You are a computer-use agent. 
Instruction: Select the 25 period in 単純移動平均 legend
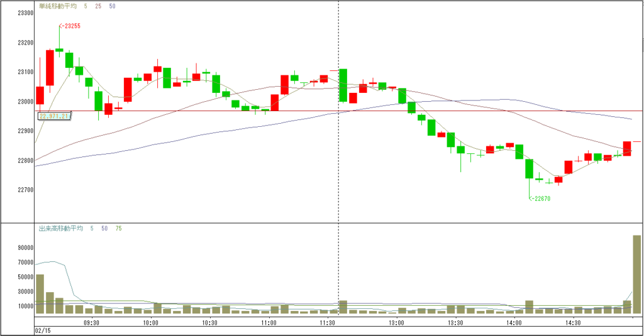click(98, 6)
